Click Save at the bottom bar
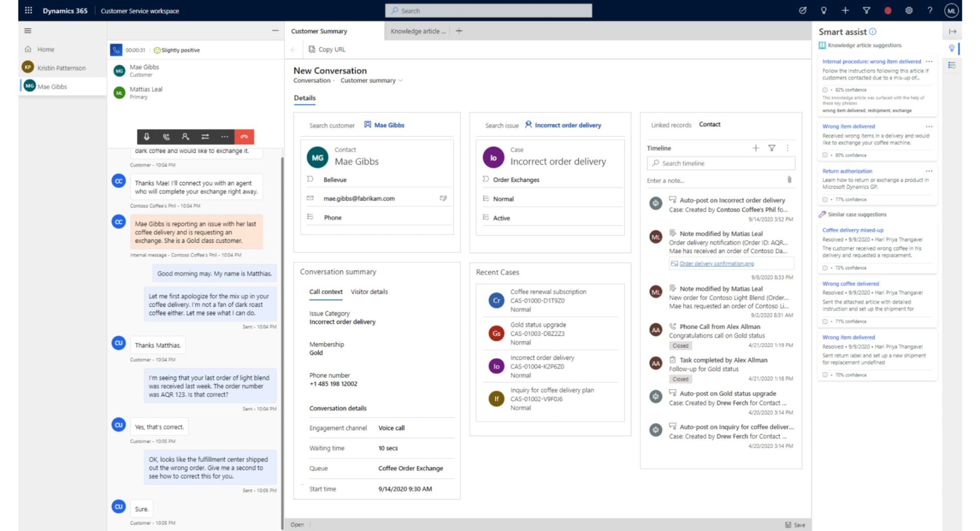Viewport: 980px width, 531px height. click(794, 524)
